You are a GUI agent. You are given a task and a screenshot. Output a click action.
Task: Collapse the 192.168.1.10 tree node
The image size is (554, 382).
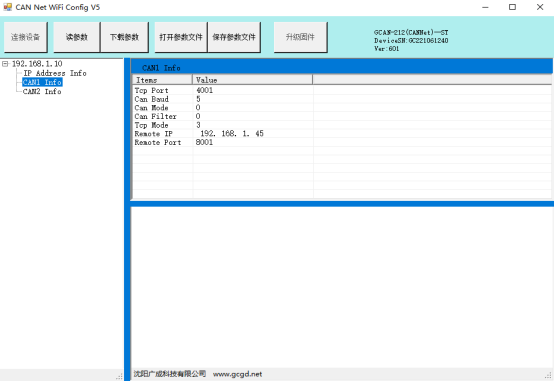(5, 64)
